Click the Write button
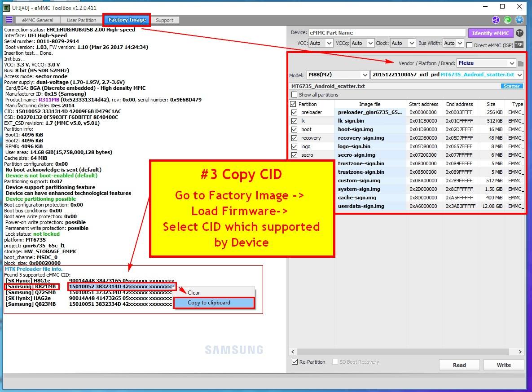The height and width of the screenshot is (392, 532). (x=504, y=365)
